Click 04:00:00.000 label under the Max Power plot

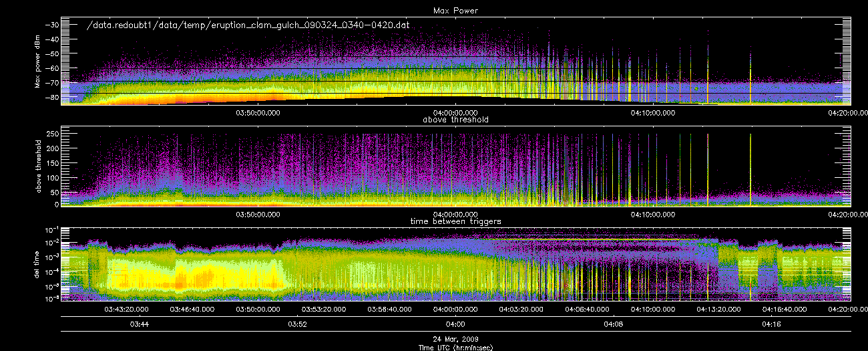(457, 113)
